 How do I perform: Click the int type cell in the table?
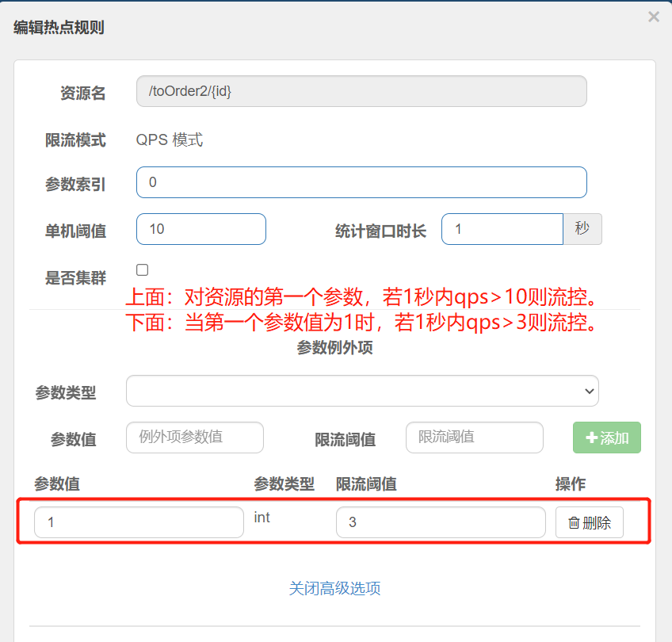(262, 518)
